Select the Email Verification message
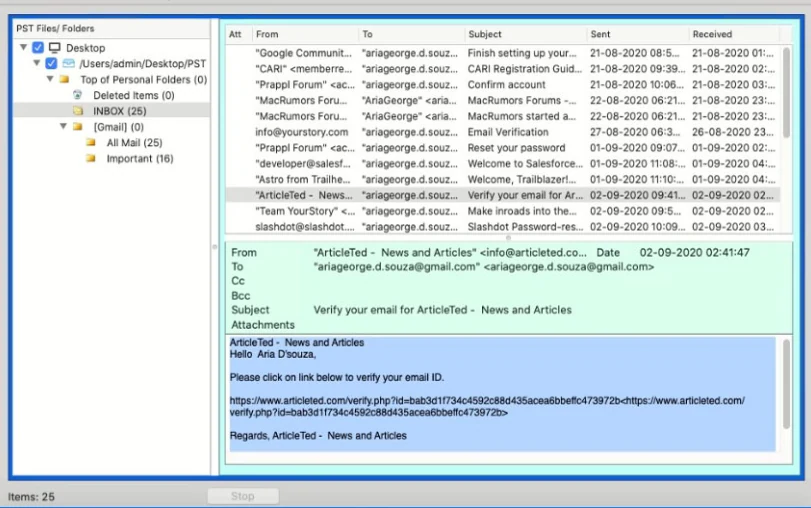 pos(502,132)
